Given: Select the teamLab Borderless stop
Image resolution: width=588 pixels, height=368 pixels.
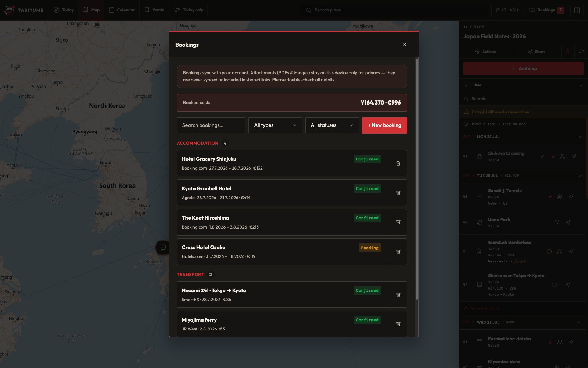Looking at the screenshot, I should [523, 251].
